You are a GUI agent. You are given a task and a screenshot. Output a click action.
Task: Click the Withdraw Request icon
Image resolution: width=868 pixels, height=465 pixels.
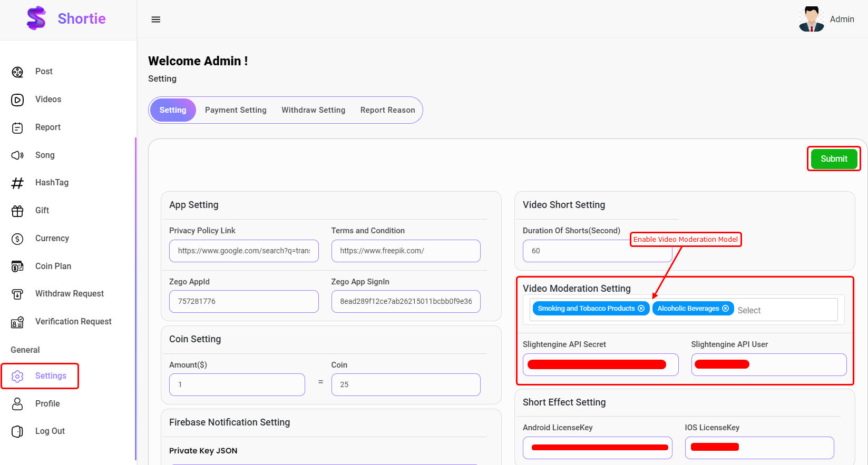point(17,294)
